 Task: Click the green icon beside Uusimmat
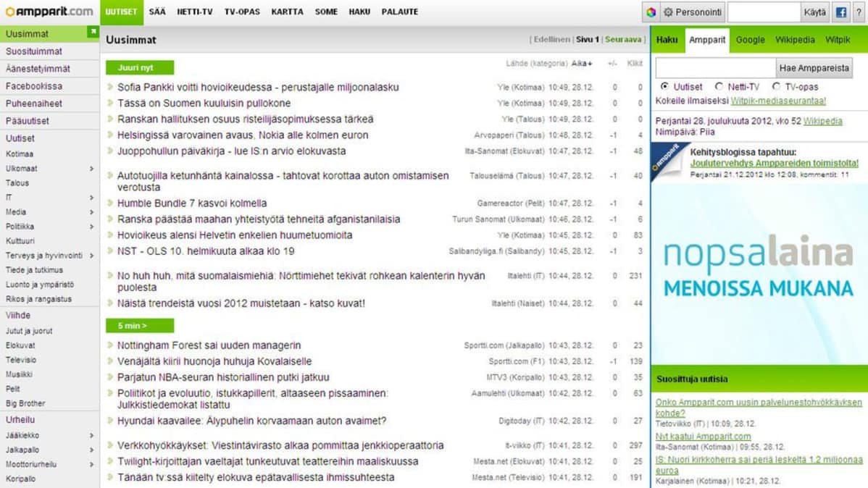[x=93, y=32]
